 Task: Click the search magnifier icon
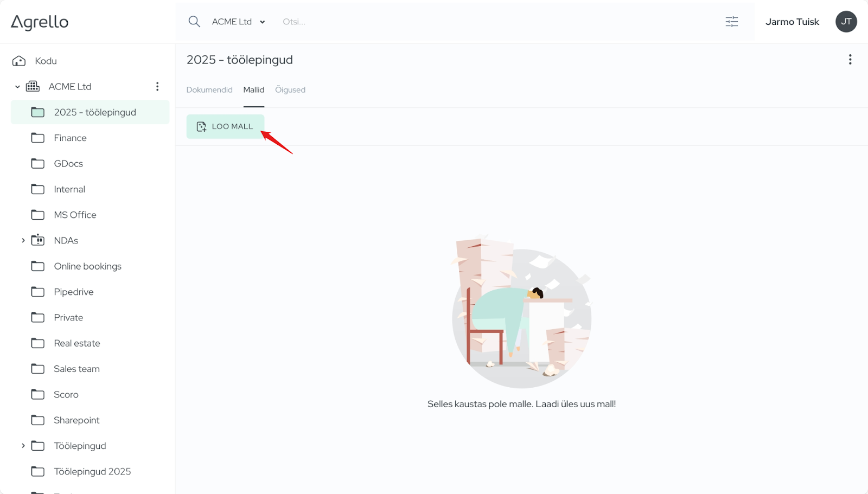194,22
